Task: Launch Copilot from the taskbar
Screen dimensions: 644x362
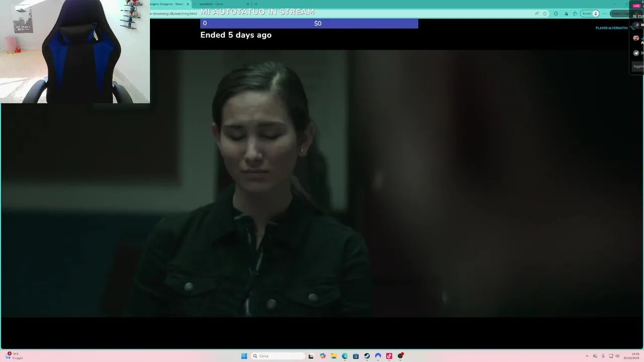Action: 323,356
